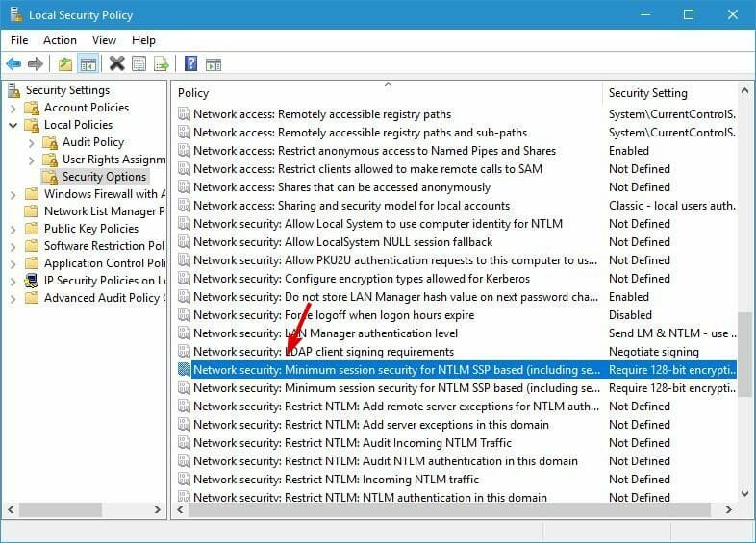The image size is (756, 543).
Task: Click policy icon for Configure encryption types for Kerberos
Action: 184,279
